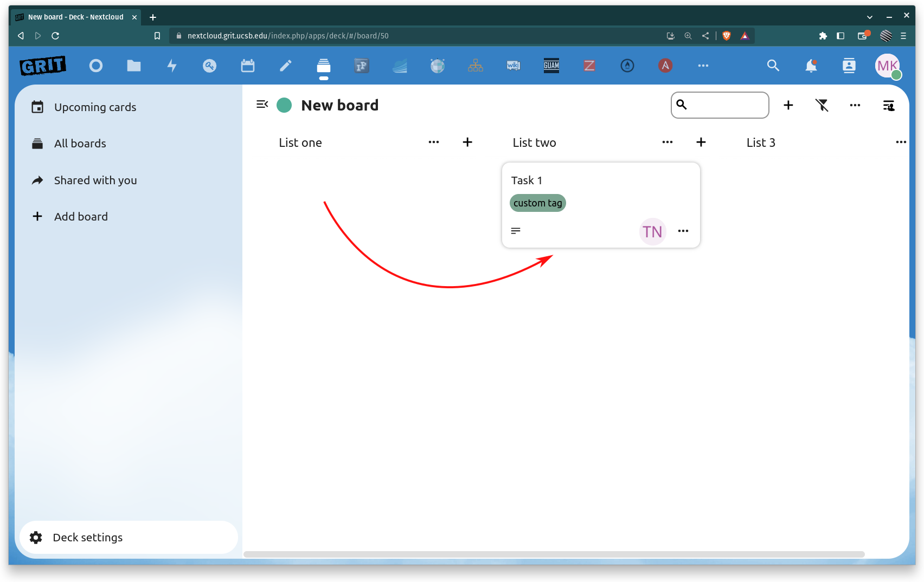Open the Notes pencil icon

pyautogui.click(x=286, y=66)
